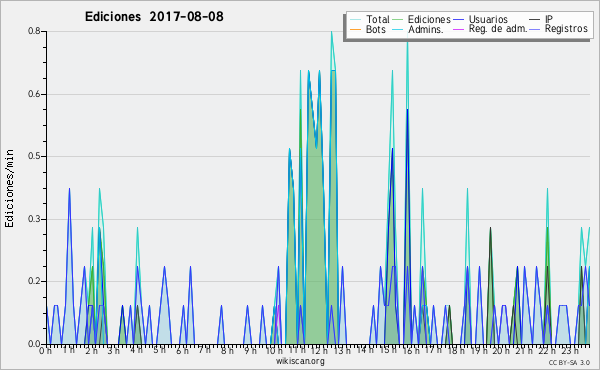
Task: Click the Reg. de adm. magenta legend line
Action: 458,29
